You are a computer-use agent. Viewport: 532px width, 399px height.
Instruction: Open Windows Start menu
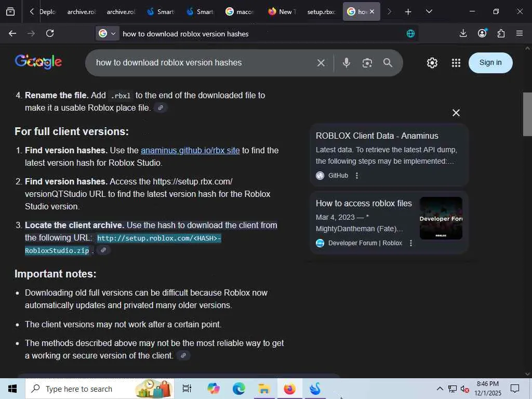(12, 389)
